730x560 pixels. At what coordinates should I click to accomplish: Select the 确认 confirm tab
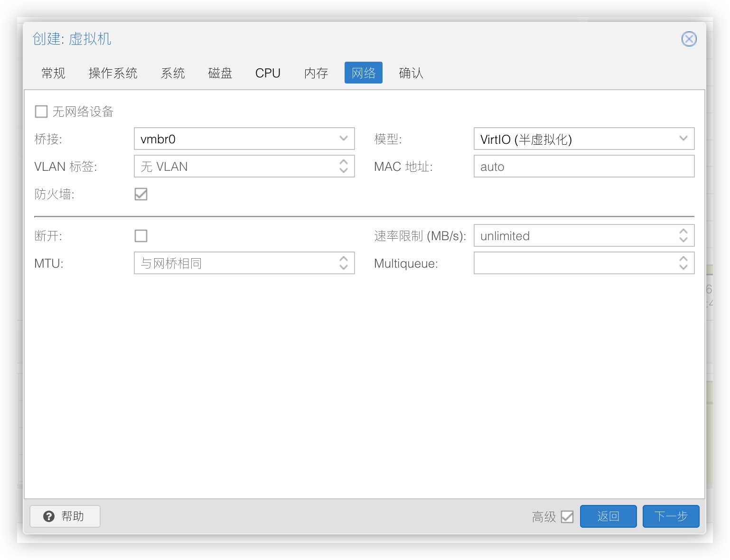(x=411, y=73)
